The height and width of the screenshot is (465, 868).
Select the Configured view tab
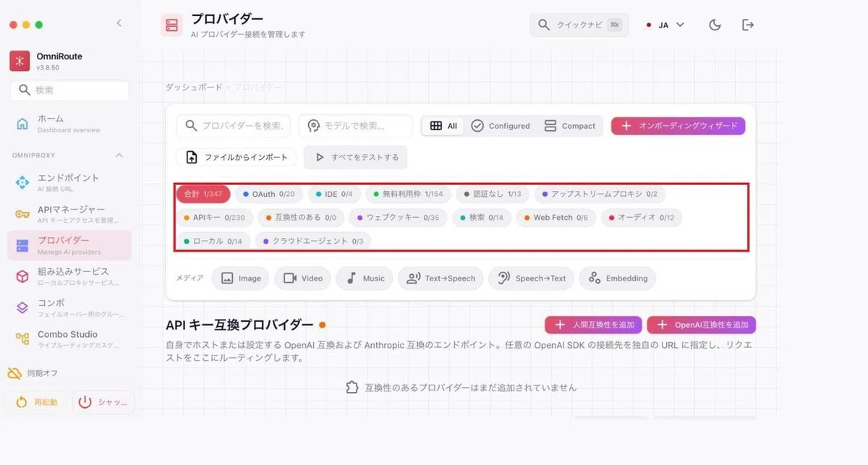(501, 126)
